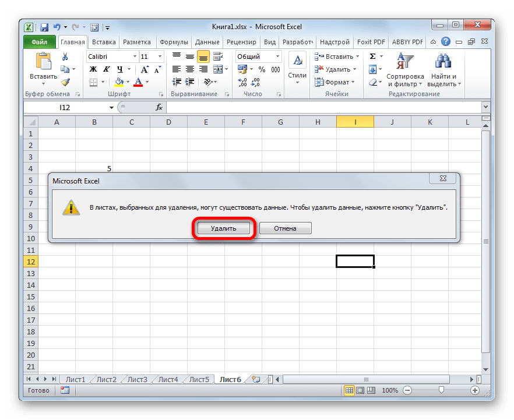Click the zoom slider handle
The image size is (514, 420).
(441, 390)
